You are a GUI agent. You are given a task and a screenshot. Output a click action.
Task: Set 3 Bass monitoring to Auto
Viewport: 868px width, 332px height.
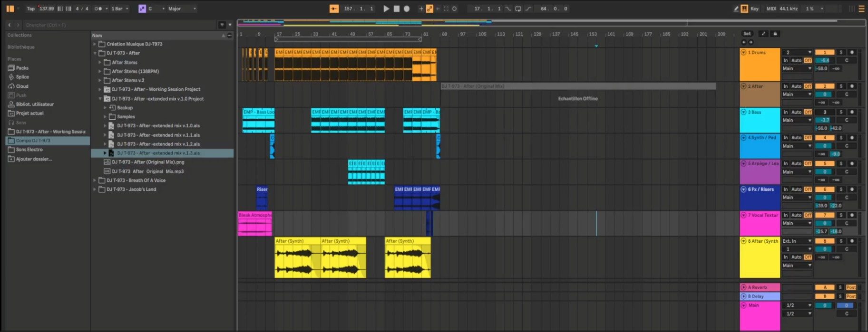(796, 112)
